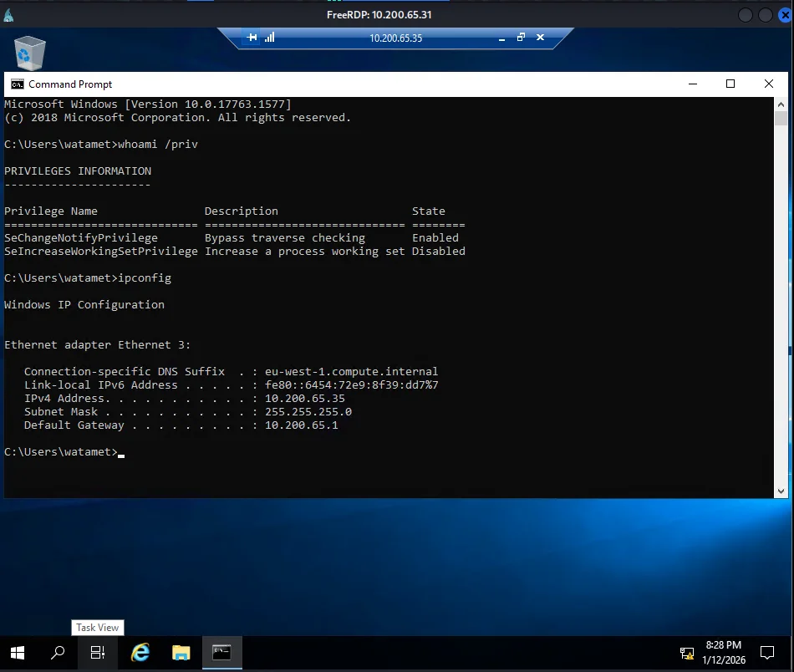
Task: Open the Action Center notifications icon
Action: coord(767,653)
